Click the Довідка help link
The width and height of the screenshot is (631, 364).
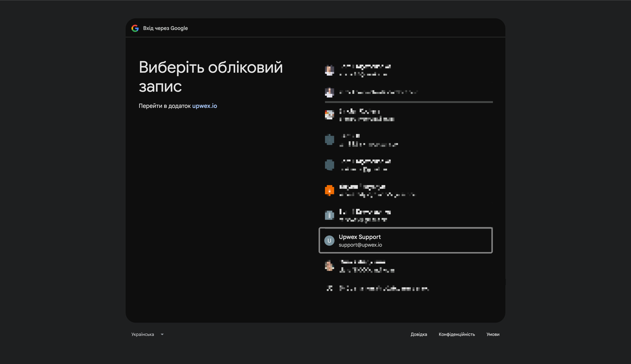[x=419, y=334]
